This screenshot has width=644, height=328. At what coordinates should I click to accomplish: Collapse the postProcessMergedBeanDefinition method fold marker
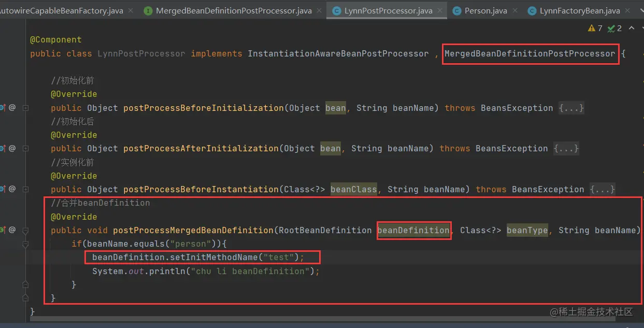(25, 230)
